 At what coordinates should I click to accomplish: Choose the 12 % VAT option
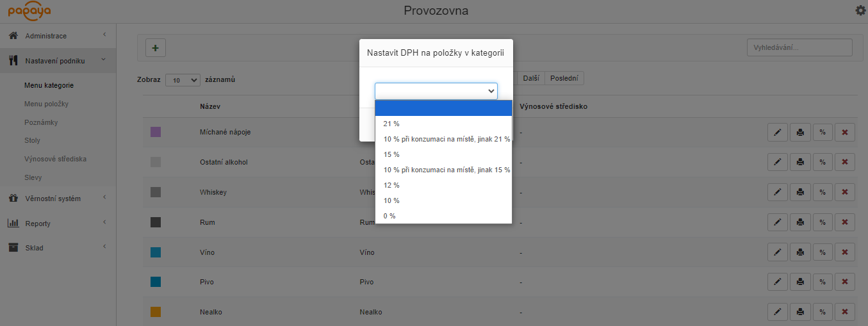(x=391, y=185)
